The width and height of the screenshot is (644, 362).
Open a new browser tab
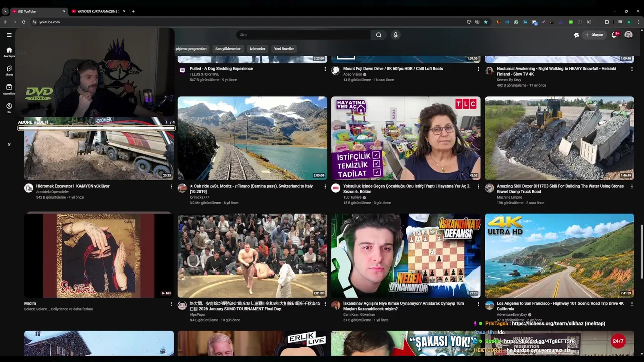[133, 11]
